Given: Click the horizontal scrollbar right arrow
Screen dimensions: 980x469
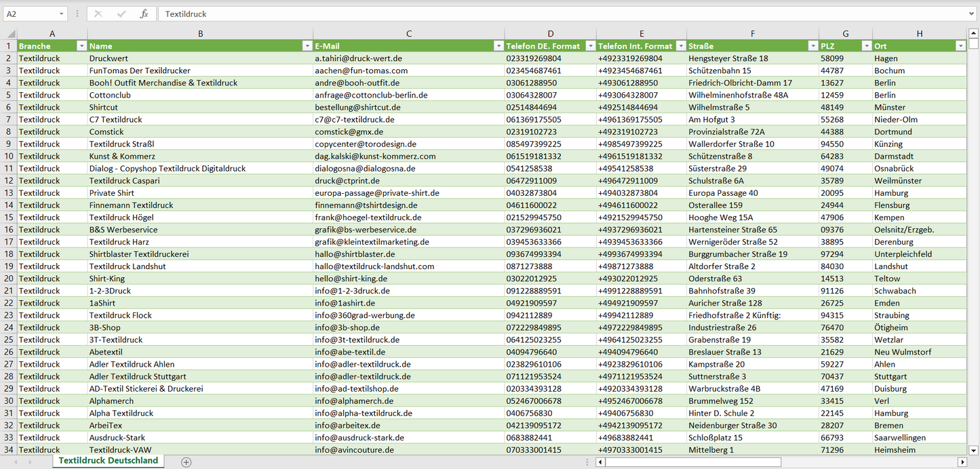Looking at the screenshot, I should point(962,462).
